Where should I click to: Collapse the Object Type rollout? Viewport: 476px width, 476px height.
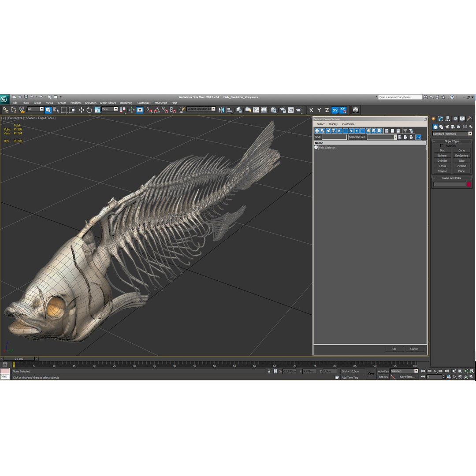pos(451,141)
